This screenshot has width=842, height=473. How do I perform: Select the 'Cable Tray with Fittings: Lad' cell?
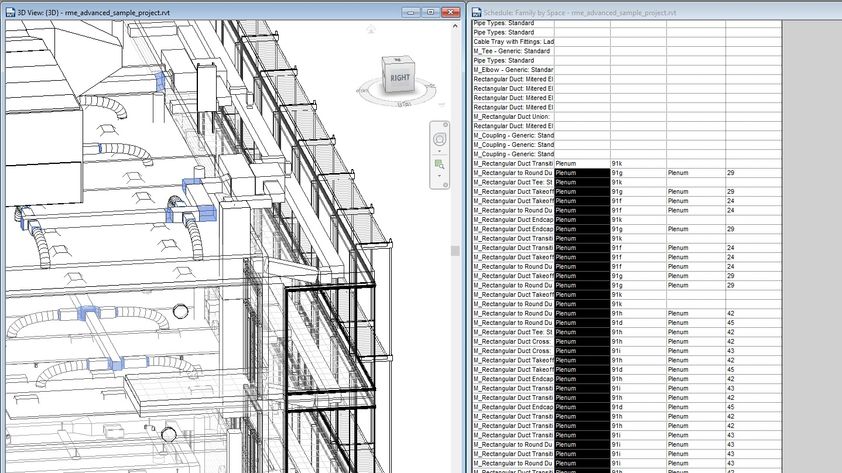(513, 42)
